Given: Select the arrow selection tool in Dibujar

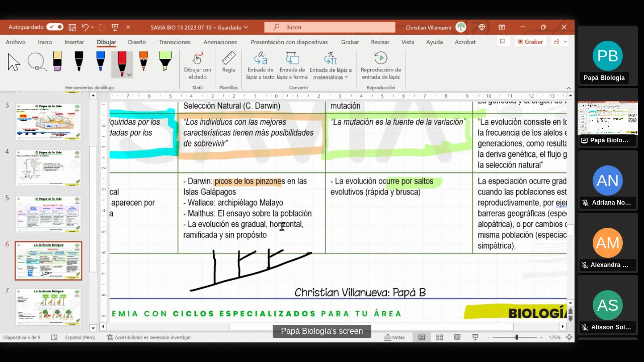Looking at the screenshot, I should point(14,62).
